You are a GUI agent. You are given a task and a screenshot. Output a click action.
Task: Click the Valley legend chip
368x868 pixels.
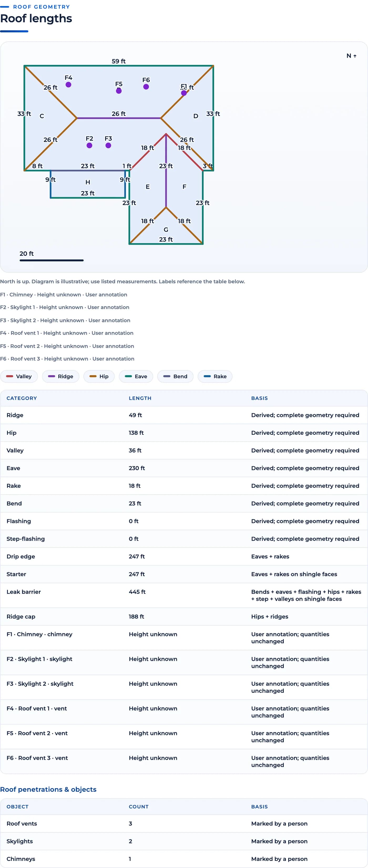tap(19, 377)
